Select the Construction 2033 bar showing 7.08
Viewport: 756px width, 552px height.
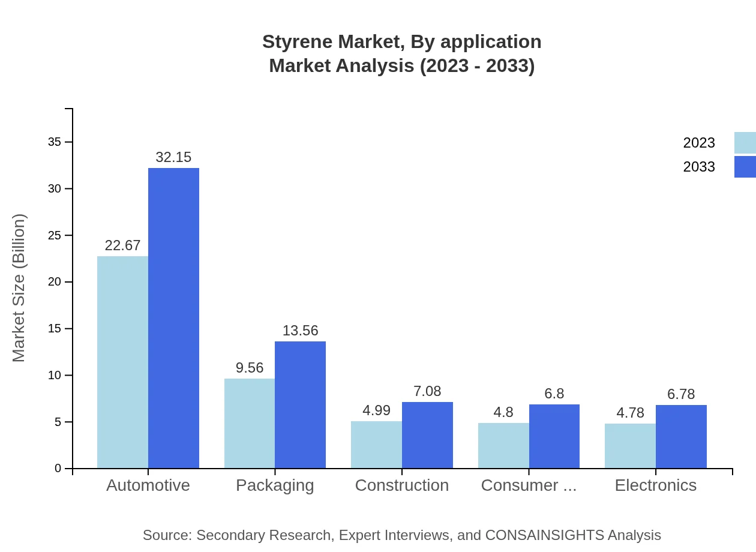(x=427, y=435)
